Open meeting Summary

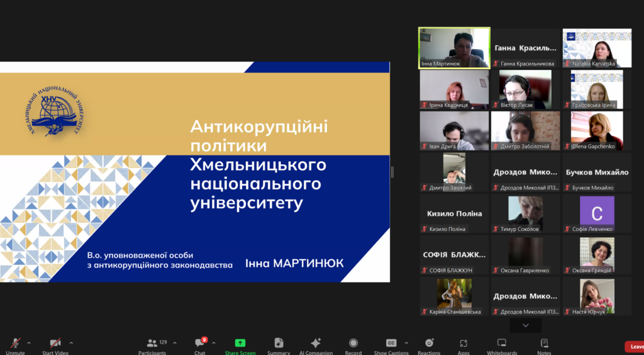279,344
